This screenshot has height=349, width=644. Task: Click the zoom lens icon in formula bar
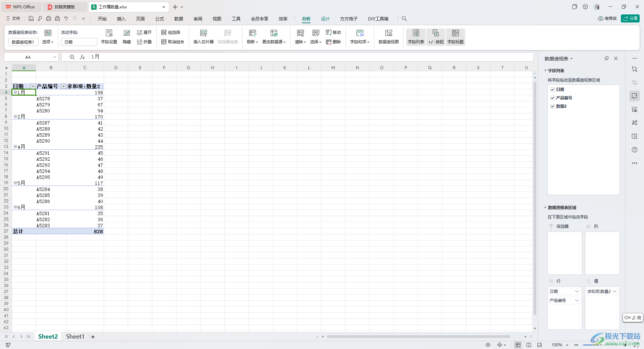[x=72, y=57]
